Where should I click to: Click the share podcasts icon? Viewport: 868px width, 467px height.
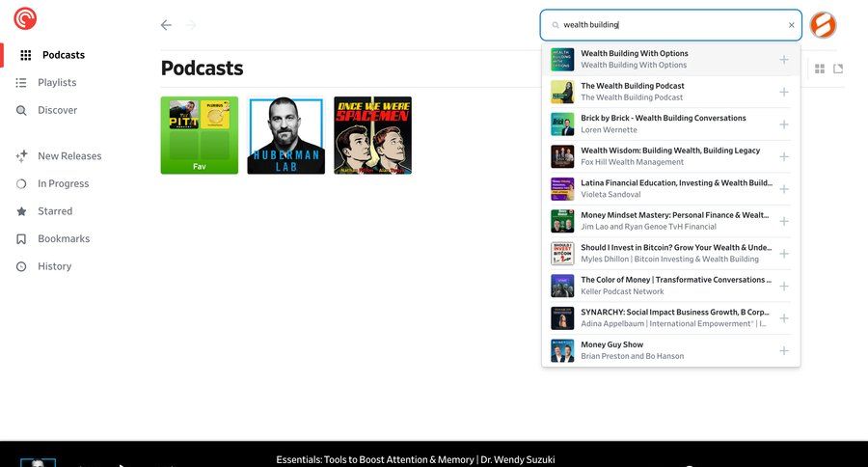coord(838,69)
